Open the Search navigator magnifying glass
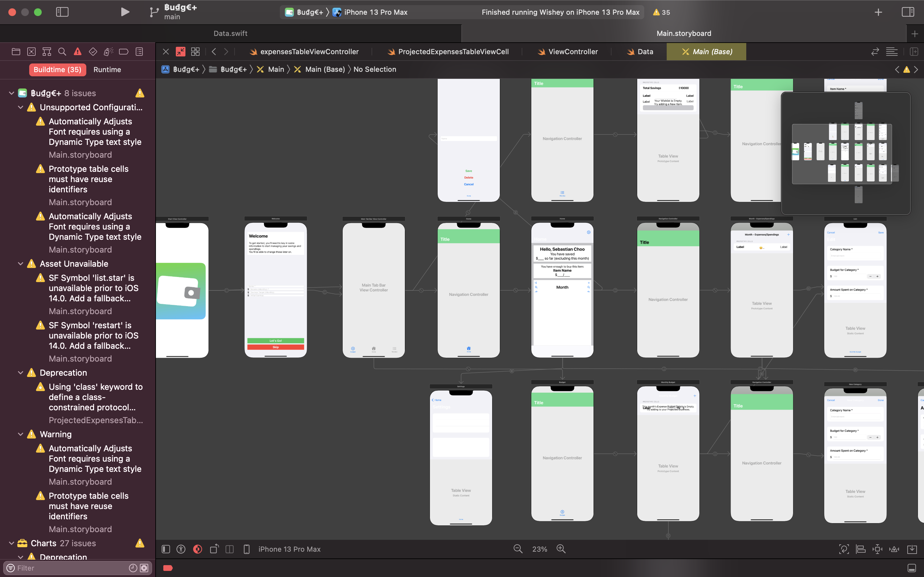 62,52
